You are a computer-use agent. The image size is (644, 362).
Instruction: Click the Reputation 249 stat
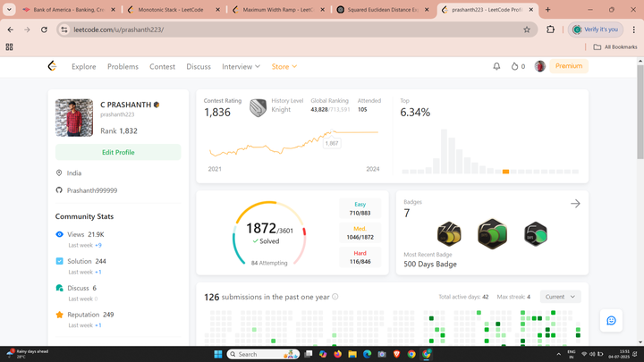click(85, 315)
